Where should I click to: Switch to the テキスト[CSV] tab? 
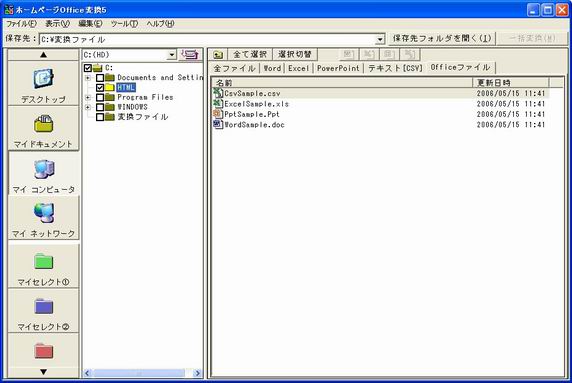pos(395,68)
